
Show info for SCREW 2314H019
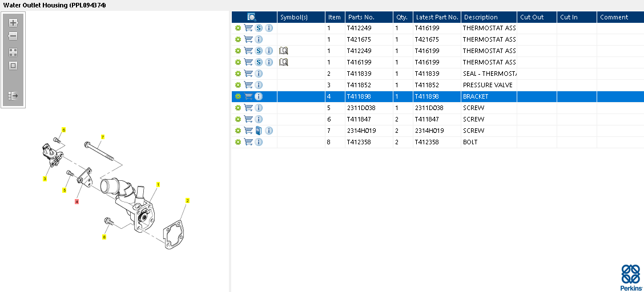[x=269, y=131]
